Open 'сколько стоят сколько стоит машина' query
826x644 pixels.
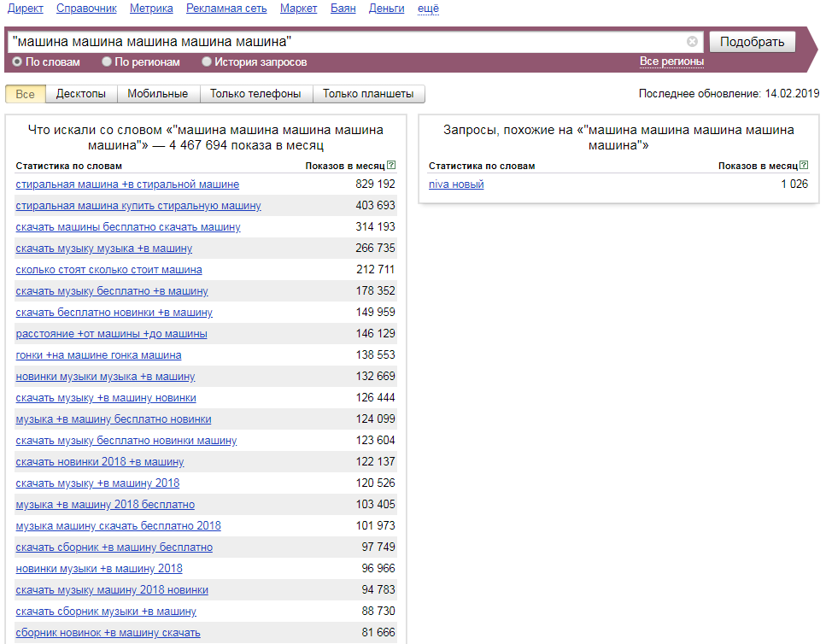point(108,270)
